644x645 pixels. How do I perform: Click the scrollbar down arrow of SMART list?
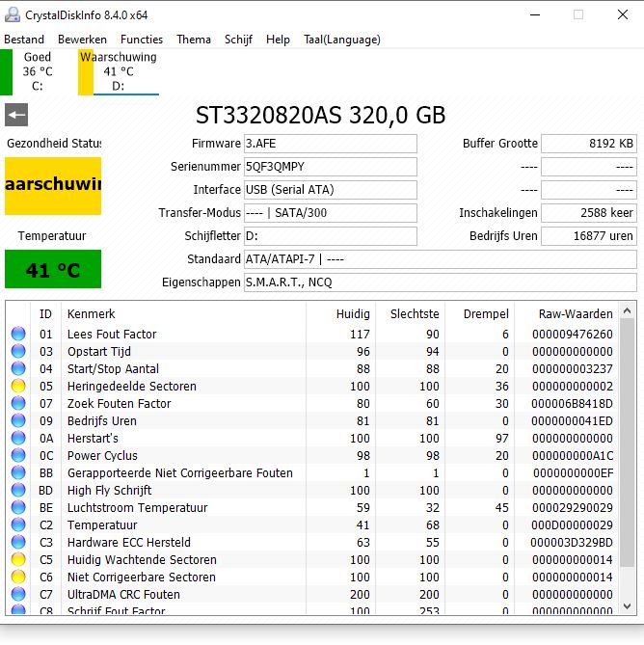click(x=628, y=605)
